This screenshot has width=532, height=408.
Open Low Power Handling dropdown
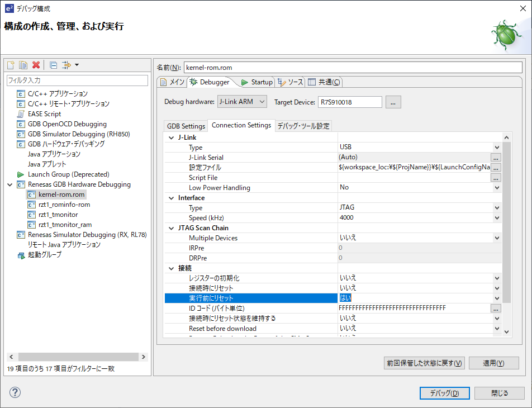497,188
